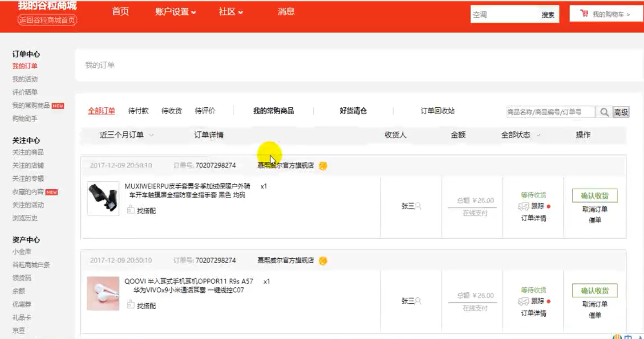Click the order search input field
The width and height of the screenshot is (644, 339).
point(550,112)
